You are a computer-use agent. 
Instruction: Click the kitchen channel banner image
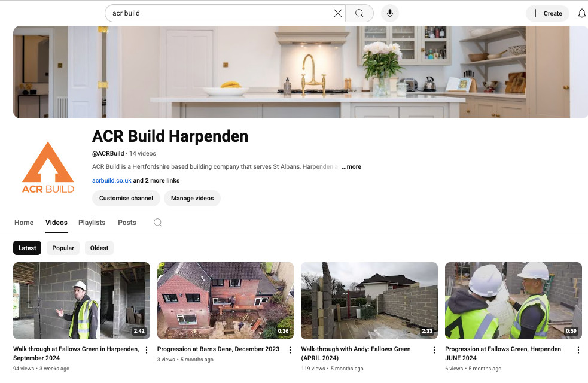300,72
